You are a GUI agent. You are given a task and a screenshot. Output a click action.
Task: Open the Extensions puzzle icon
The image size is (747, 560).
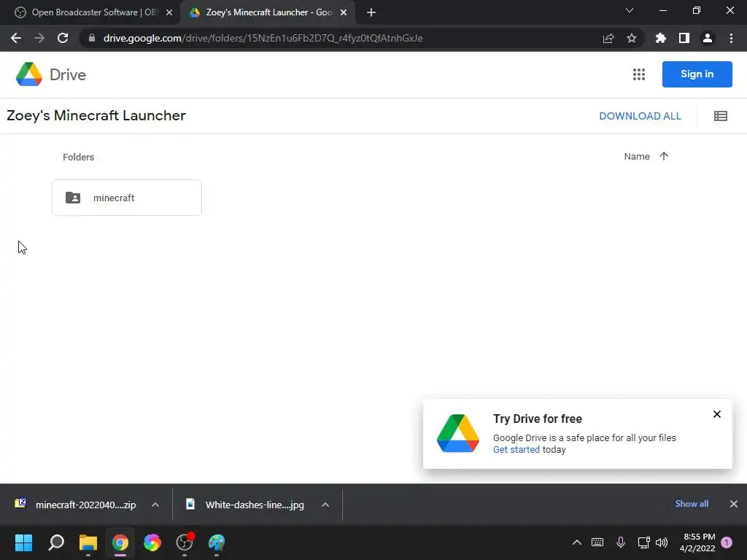[x=661, y=38]
